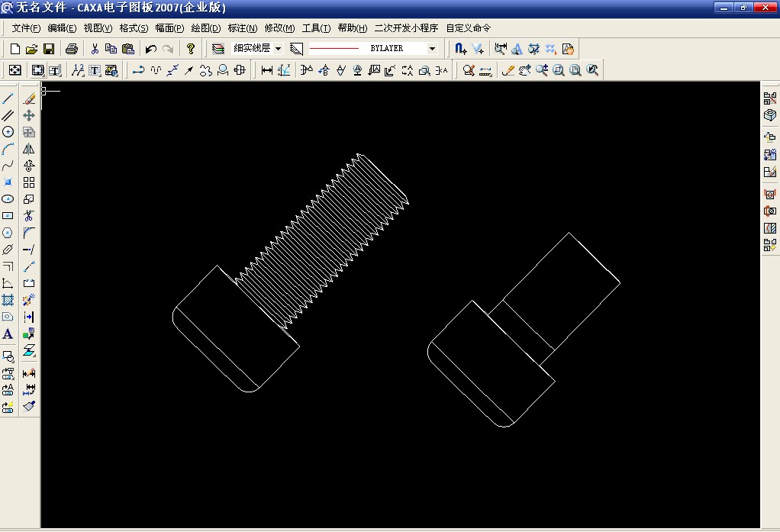Screen dimensions: 780x532
Task: Select the Text tool marked A
Action: pos(8,334)
